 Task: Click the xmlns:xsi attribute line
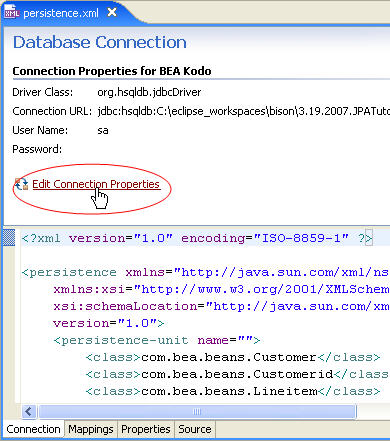coord(221,289)
